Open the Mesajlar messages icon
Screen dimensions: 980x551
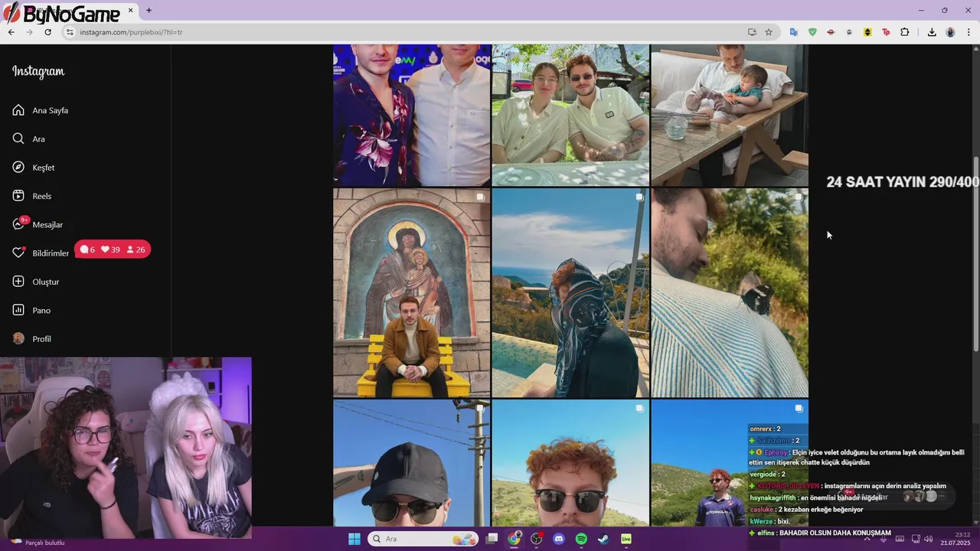coord(18,224)
